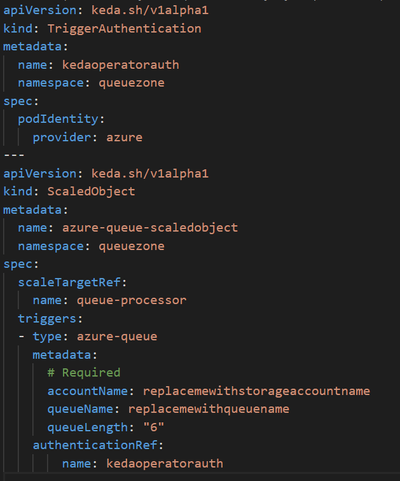Click the queue-processor value

(x=132, y=301)
